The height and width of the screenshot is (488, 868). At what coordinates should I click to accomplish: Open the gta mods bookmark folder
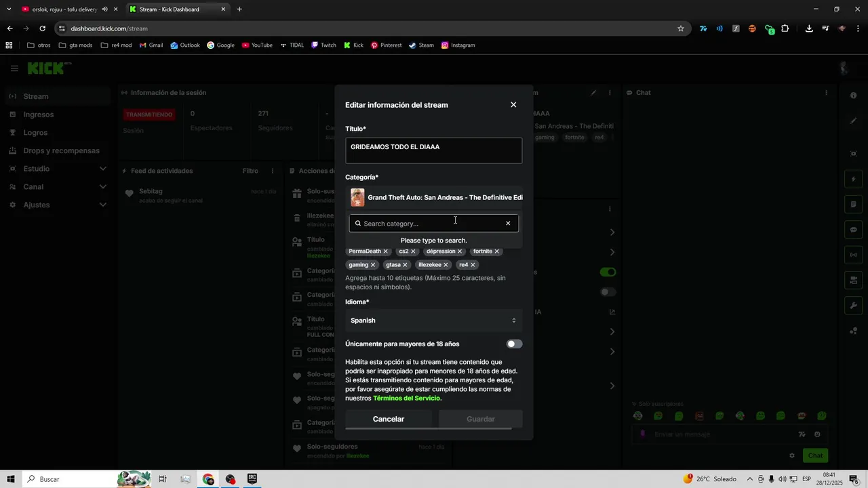[x=75, y=45]
